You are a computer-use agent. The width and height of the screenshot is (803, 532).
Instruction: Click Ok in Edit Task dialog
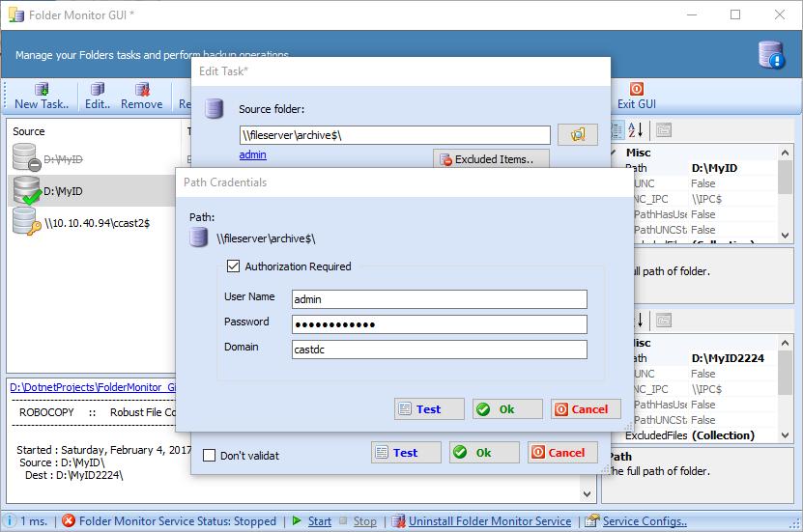point(484,453)
